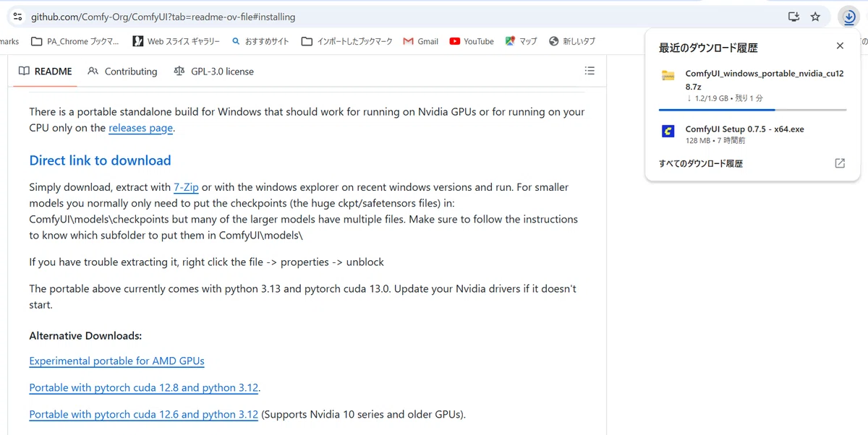Viewport: 868px width, 435px height.
Task: Bookmark this page with the star icon
Action: point(815,16)
